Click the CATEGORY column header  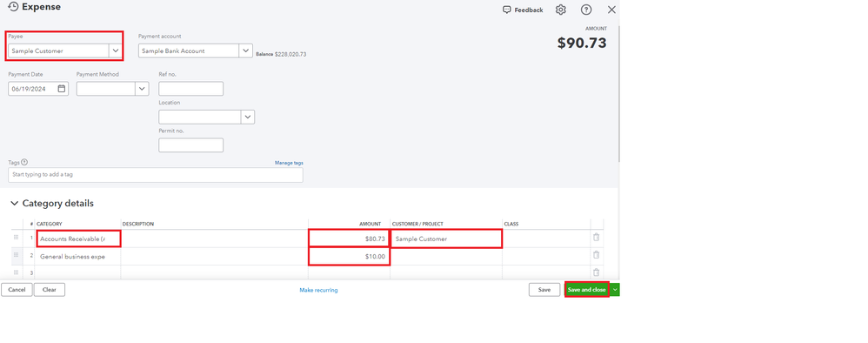[50, 224]
